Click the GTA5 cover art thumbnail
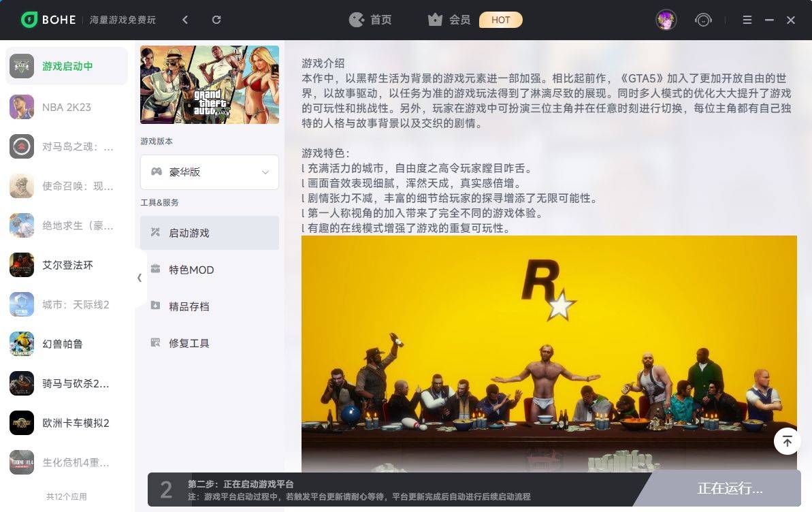 point(209,84)
